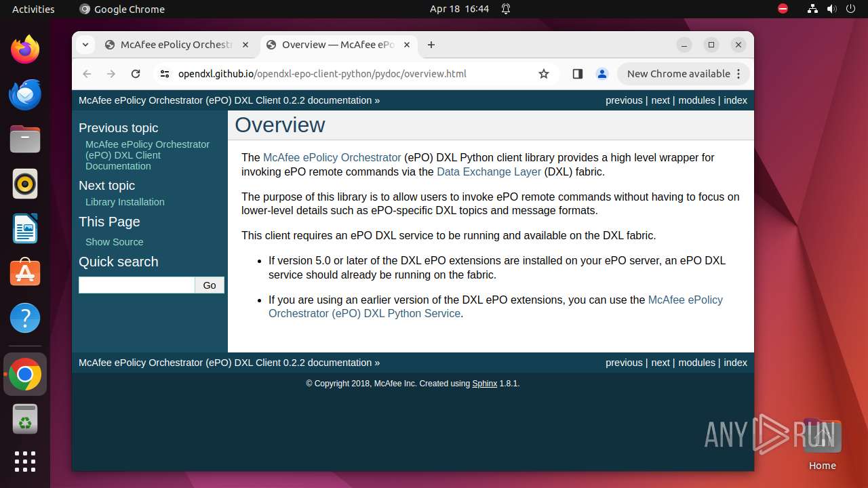This screenshot has height=488, width=868.
Task: Click top documentation title link
Action: pos(226,100)
